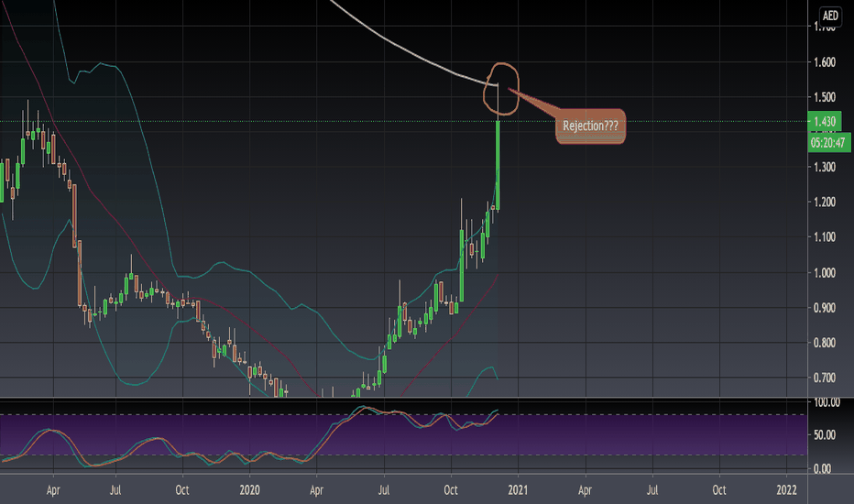854x504 pixels.
Task: Click the Oct label after 2021
Action: click(719, 490)
